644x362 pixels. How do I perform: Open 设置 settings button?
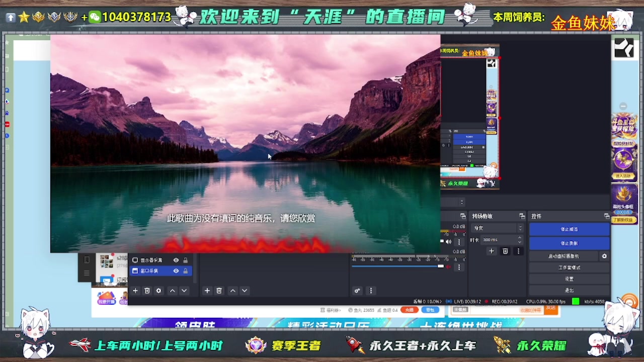click(x=569, y=279)
